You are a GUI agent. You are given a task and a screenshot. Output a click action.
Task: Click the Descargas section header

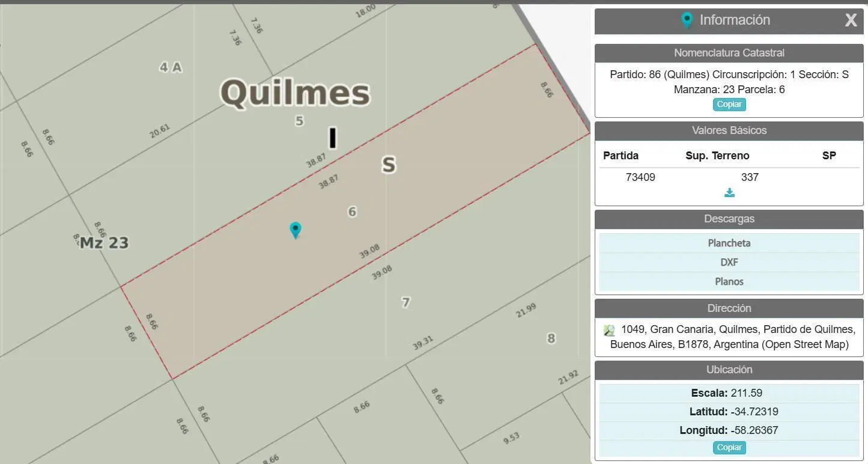click(x=729, y=219)
